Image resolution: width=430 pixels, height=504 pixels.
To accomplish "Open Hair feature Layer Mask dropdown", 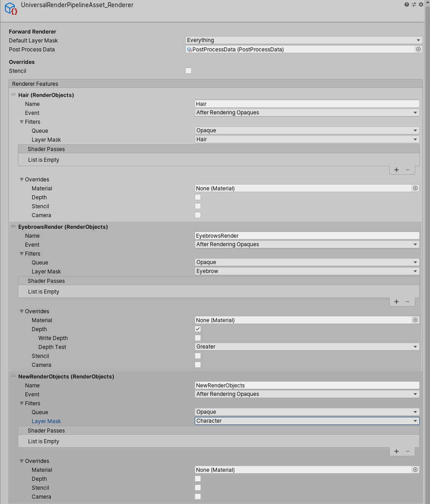I will coord(307,139).
